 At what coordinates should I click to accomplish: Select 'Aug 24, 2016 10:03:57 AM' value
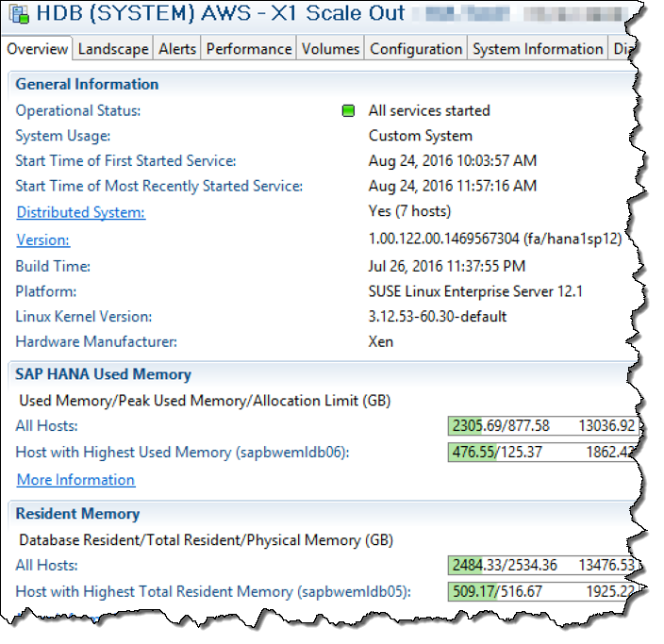453,161
